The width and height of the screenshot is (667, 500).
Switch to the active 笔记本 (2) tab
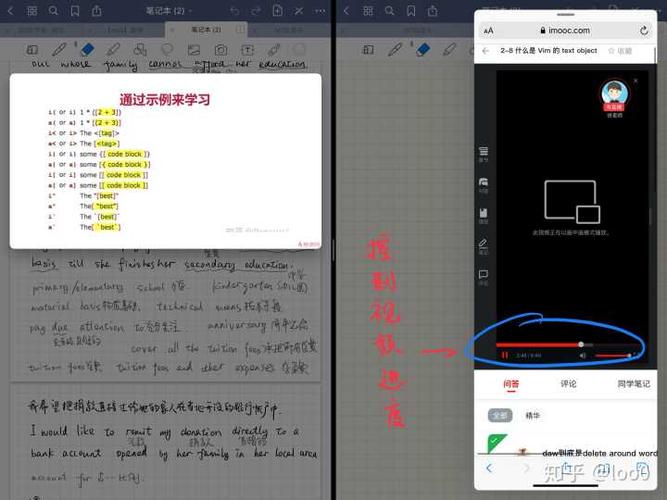click(x=206, y=30)
